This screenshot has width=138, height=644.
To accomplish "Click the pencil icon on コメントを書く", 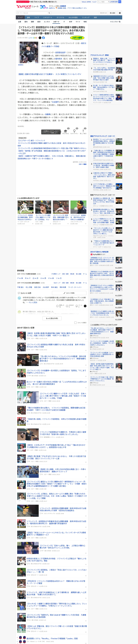I will [65, 293].
